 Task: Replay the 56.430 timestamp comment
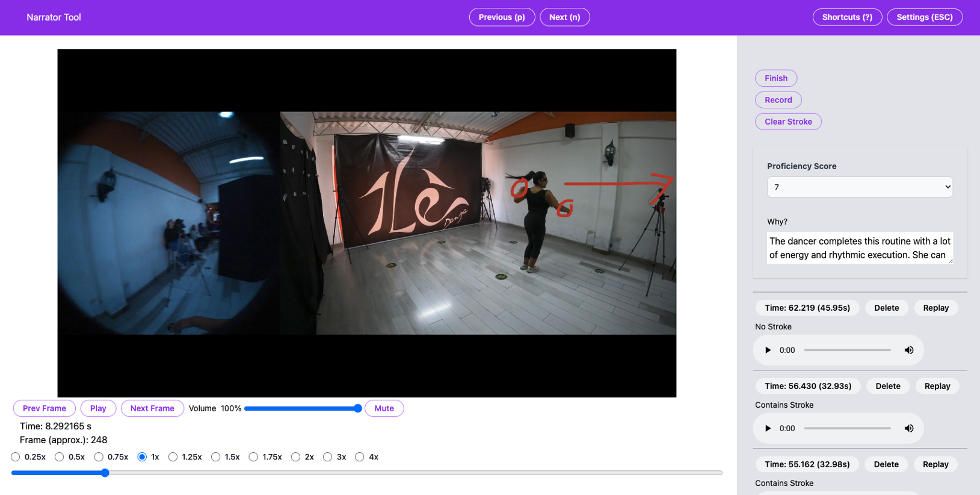pos(937,386)
